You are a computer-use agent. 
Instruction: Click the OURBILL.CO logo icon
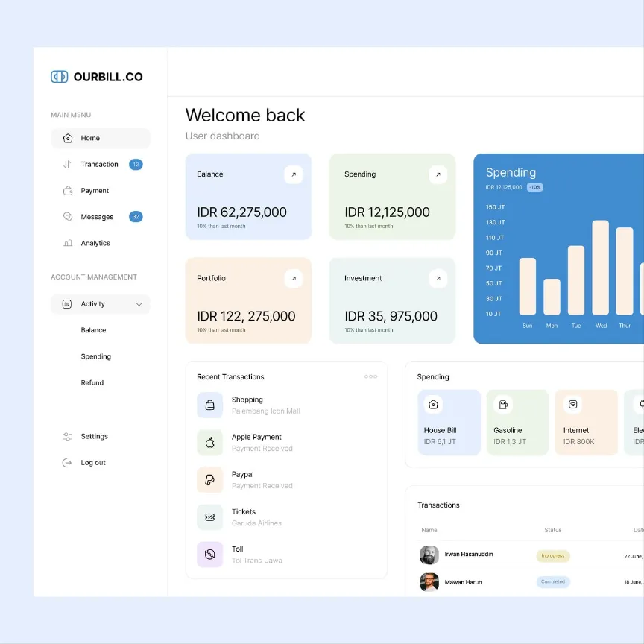click(59, 77)
